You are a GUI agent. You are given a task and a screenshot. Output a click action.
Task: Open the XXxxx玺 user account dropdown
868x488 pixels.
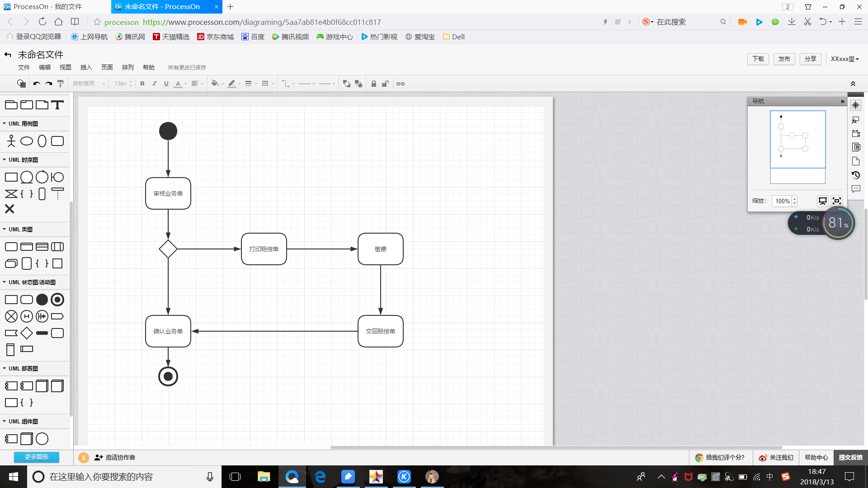coord(844,59)
